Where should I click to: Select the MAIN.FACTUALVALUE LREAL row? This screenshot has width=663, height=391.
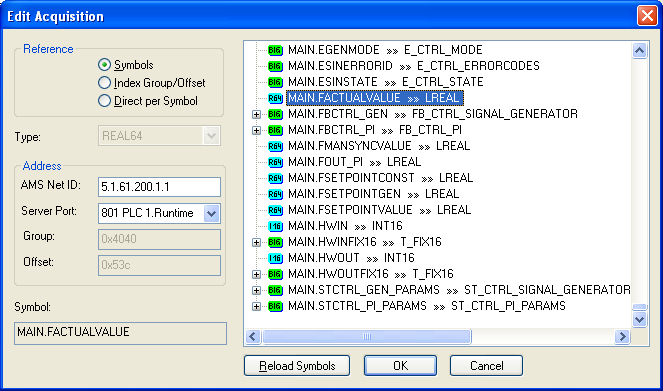tap(375, 98)
